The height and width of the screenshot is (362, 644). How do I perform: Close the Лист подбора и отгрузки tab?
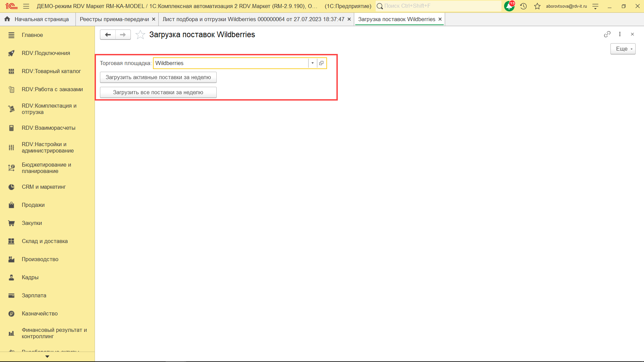point(349,19)
